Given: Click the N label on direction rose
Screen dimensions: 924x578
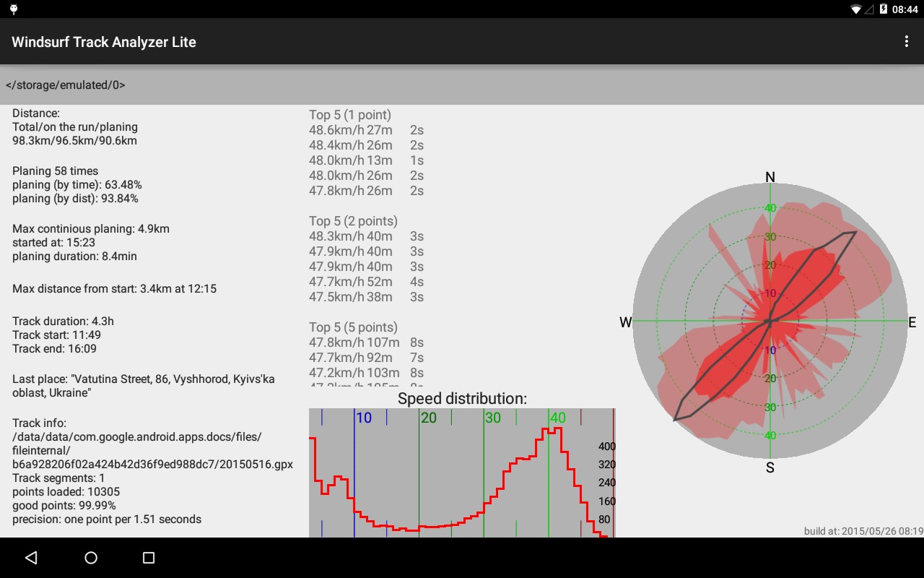Looking at the screenshot, I should [x=770, y=177].
